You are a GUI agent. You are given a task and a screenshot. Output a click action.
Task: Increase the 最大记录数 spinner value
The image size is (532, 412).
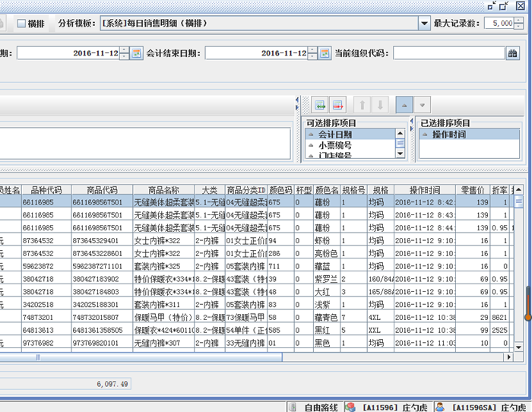click(518, 21)
